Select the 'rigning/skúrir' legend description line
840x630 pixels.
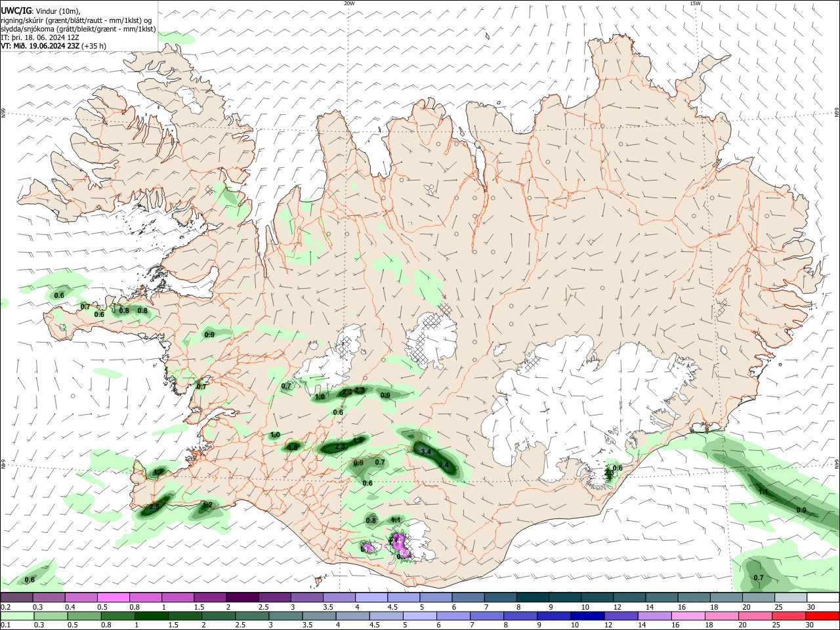point(77,20)
